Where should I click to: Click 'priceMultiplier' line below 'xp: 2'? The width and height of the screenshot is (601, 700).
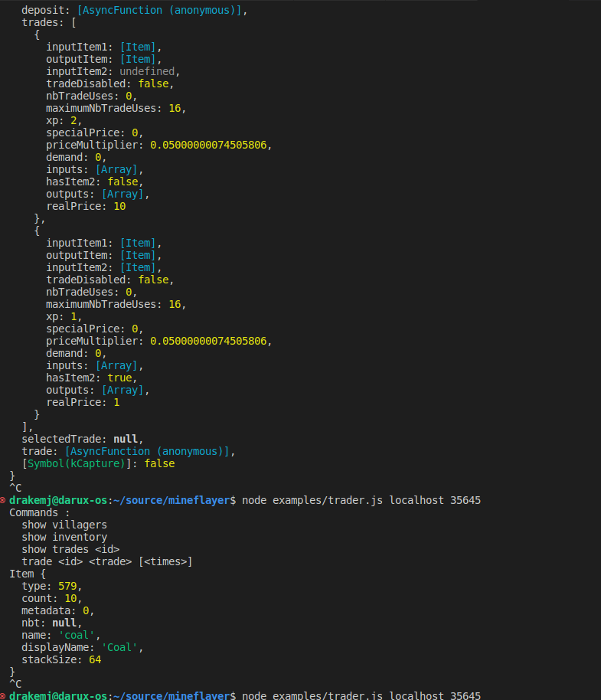coord(158,145)
